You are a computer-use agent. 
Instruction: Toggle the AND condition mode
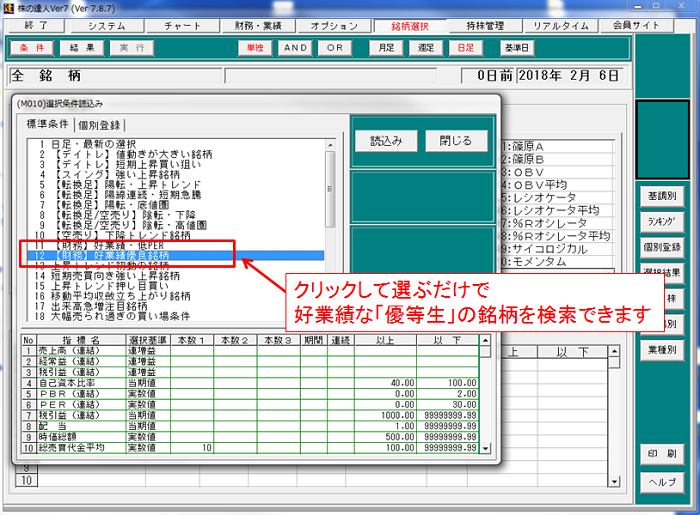[x=295, y=47]
